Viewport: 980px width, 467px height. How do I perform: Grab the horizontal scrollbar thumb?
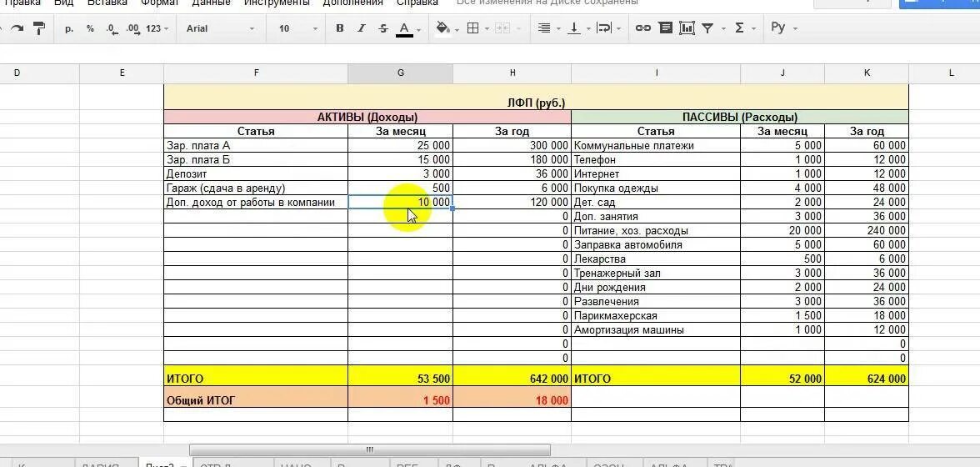369,449
